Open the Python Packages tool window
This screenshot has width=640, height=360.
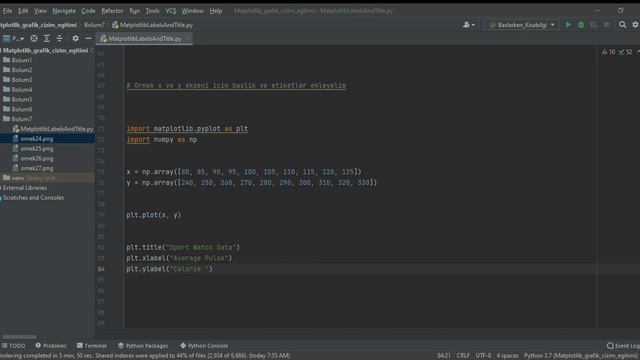143,346
